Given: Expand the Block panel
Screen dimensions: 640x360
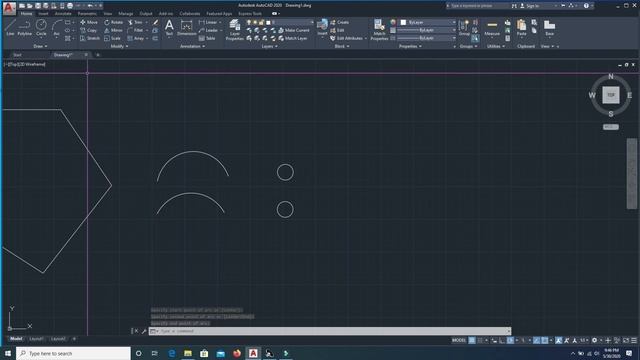Looking at the screenshot, I should [x=342, y=46].
